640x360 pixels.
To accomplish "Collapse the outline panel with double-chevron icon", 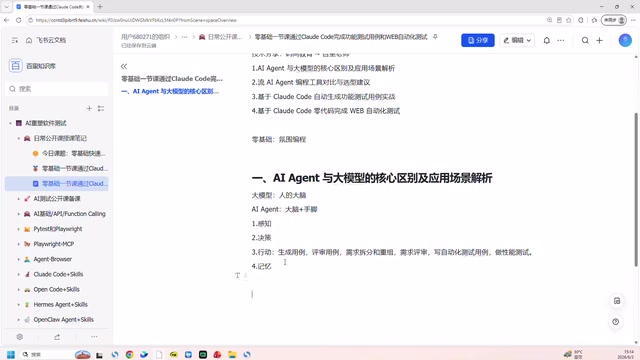I will coord(124,66).
